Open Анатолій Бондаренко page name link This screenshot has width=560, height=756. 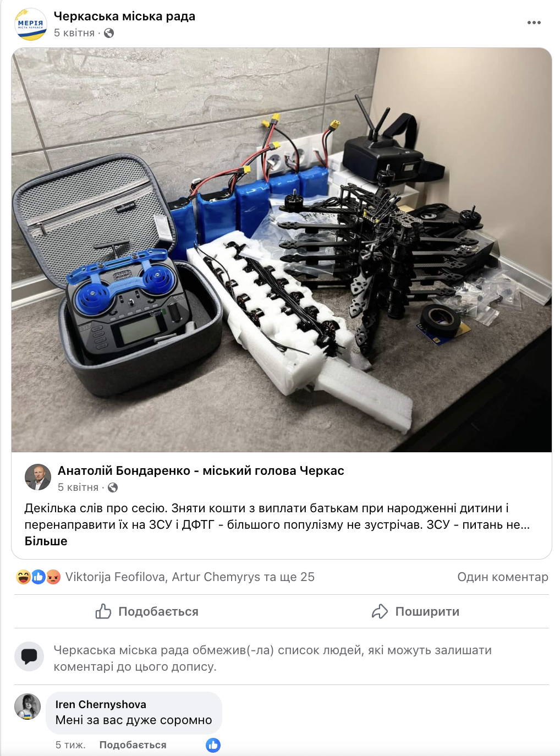point(201,470)
